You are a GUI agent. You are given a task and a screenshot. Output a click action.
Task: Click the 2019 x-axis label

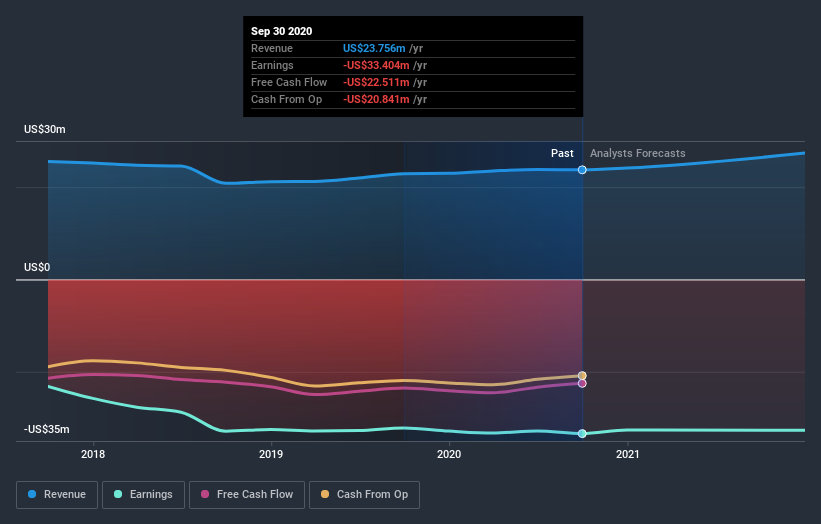click(271, 454)
